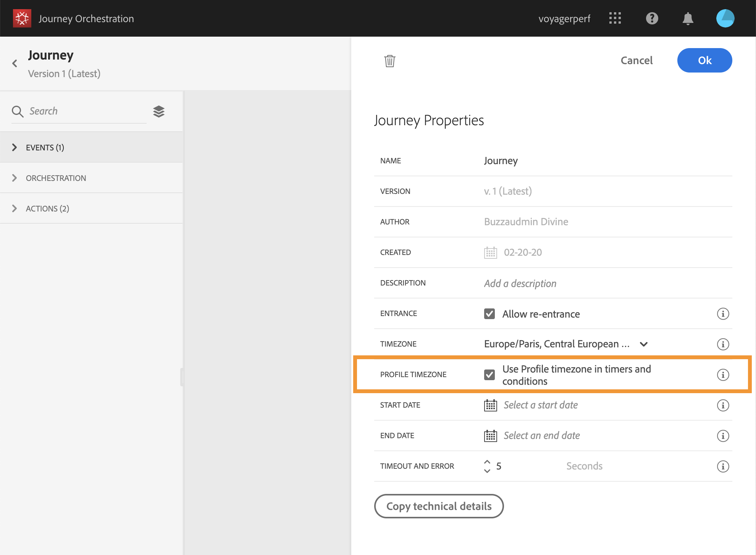Uncheck Allow re-entrance checkbox

tap(489, 314)
